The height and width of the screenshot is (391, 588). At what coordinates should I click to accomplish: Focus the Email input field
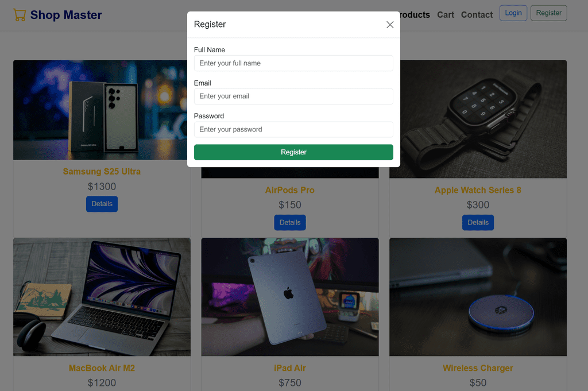point(293,96)
